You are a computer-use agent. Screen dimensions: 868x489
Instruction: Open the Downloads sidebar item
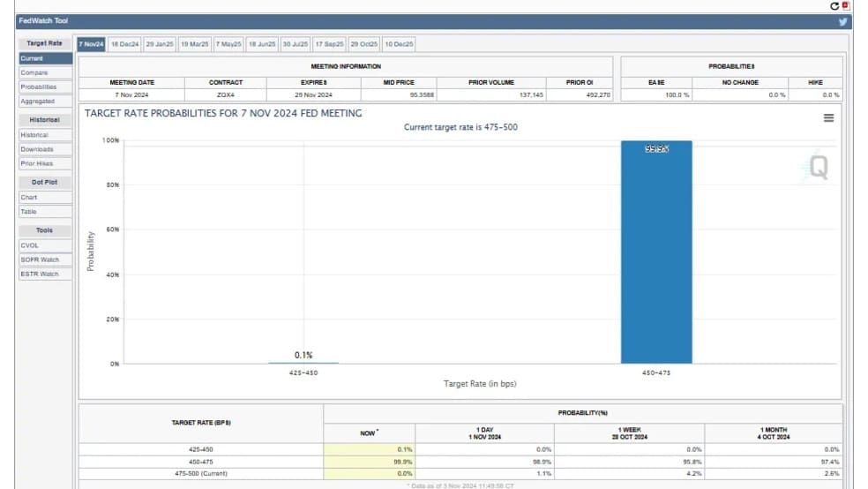tap(45, 149)
